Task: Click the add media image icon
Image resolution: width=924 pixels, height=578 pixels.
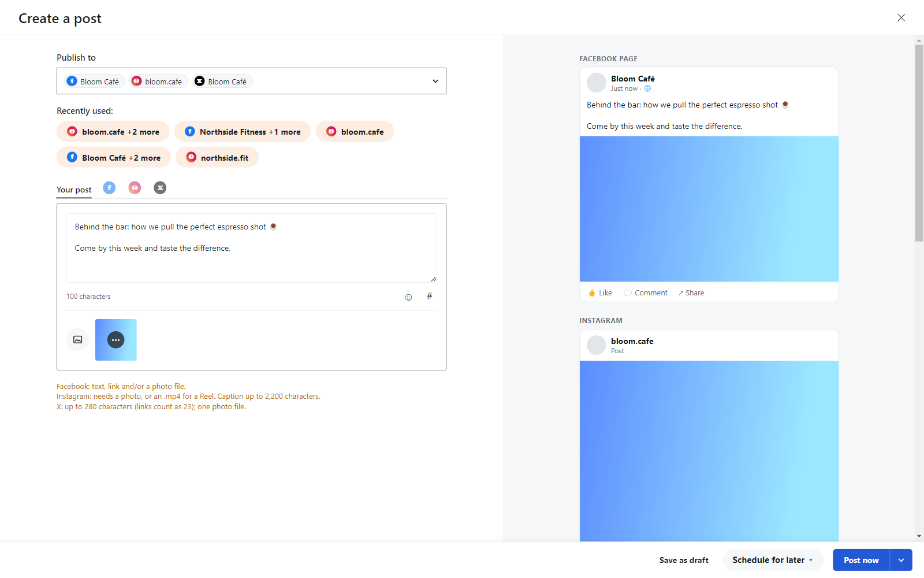Action: (78, 340)
